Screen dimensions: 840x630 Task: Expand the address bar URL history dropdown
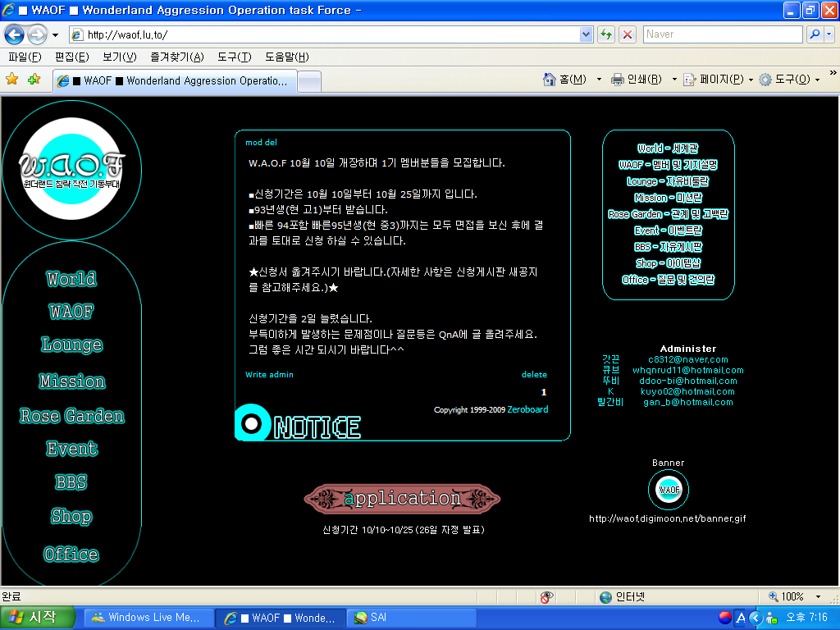[586, 34]
